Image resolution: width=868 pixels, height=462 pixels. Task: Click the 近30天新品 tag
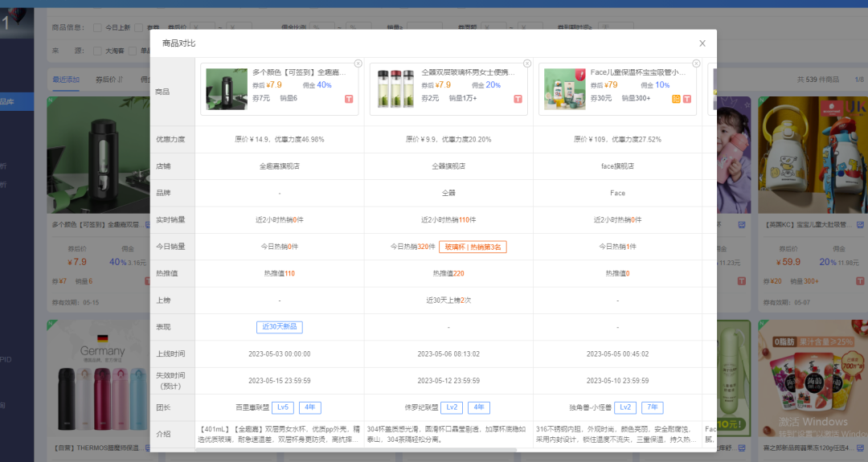280,327
